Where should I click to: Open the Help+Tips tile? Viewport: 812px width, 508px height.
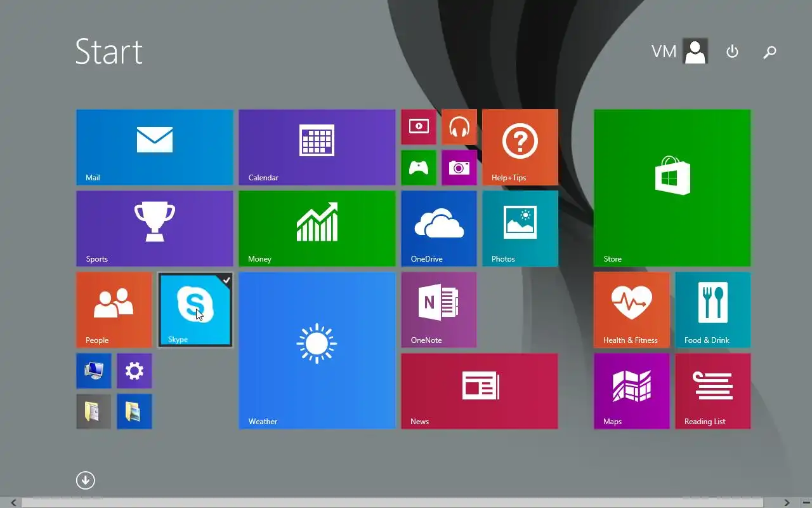click(x=520, y=147)
